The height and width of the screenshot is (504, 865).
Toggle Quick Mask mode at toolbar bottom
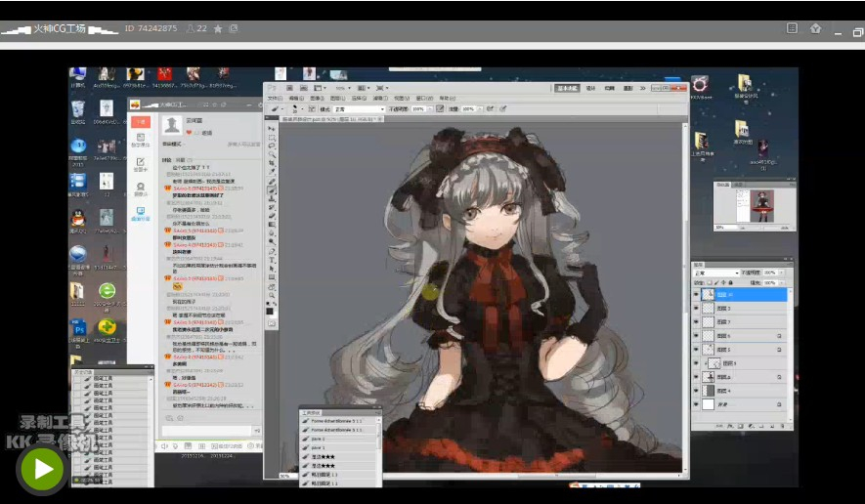pos(271,323)
